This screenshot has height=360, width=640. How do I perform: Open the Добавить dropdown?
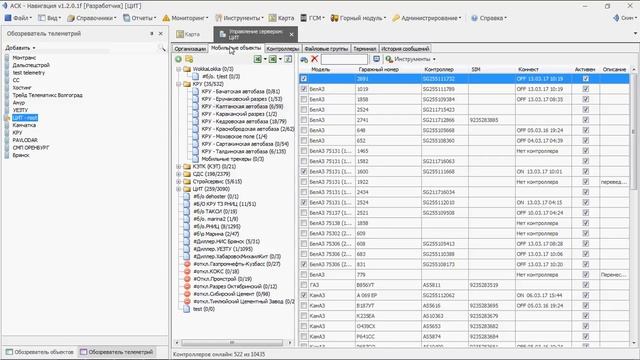[x=20, y=48]
